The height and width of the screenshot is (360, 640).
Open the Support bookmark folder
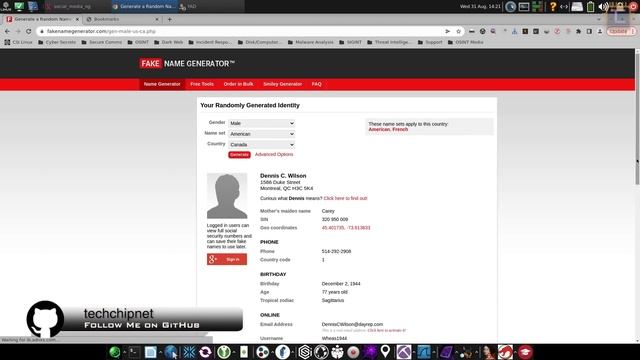430,42
